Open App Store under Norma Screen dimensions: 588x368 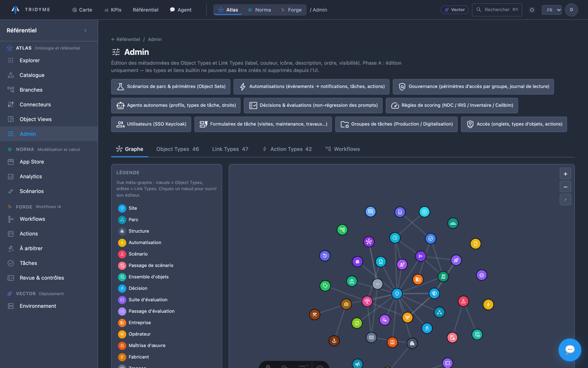point(49,161)
